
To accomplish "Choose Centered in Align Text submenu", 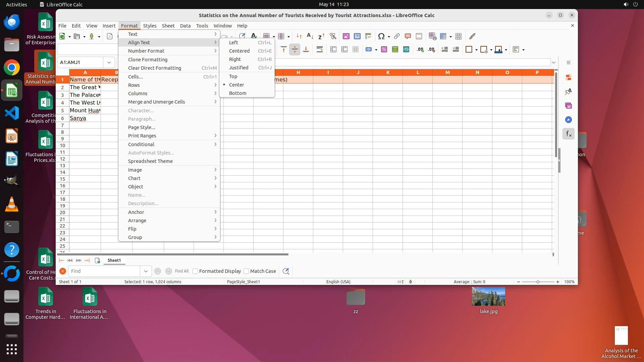I will pos(239,51).
